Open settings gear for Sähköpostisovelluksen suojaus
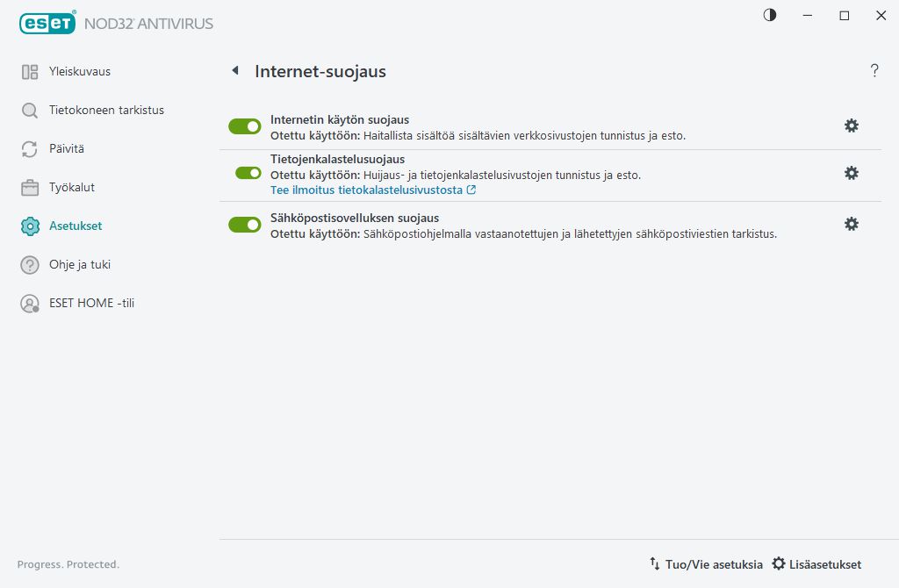This screenshot has width=899, height=588. click(x=851, y=224)
